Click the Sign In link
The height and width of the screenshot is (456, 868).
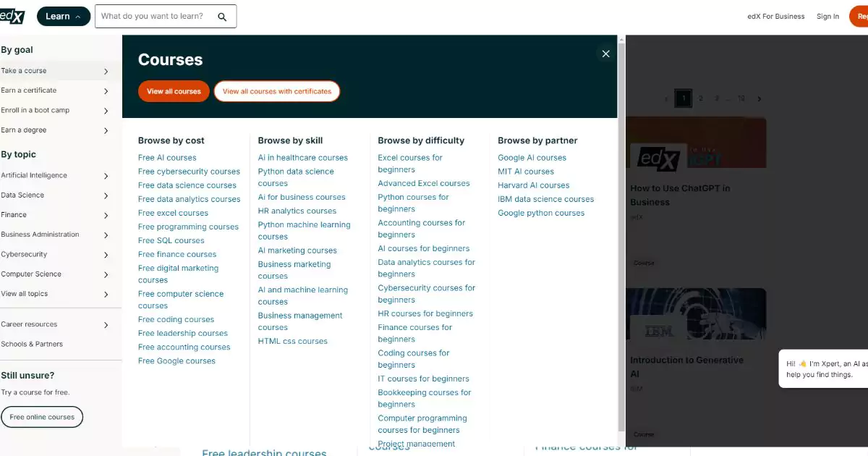click(x=827, y=17)
